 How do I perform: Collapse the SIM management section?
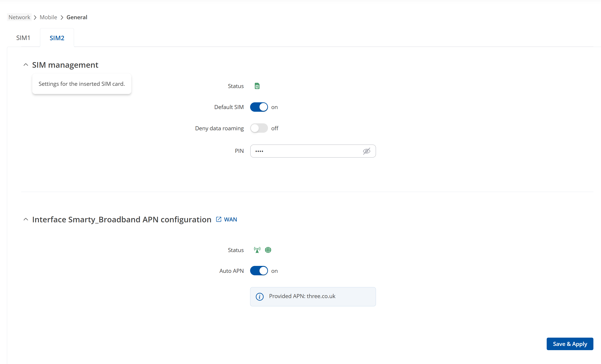tap(26, 65)
